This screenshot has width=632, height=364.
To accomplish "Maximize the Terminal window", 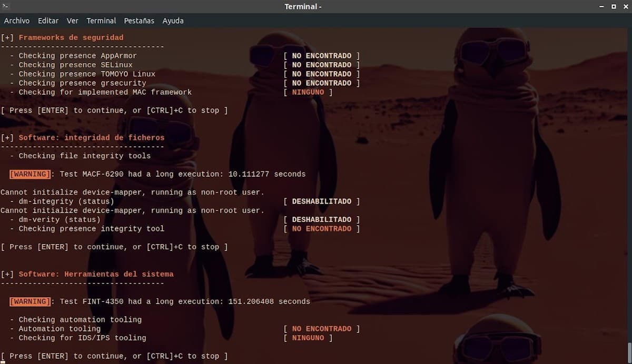I will tap(614, 6).
